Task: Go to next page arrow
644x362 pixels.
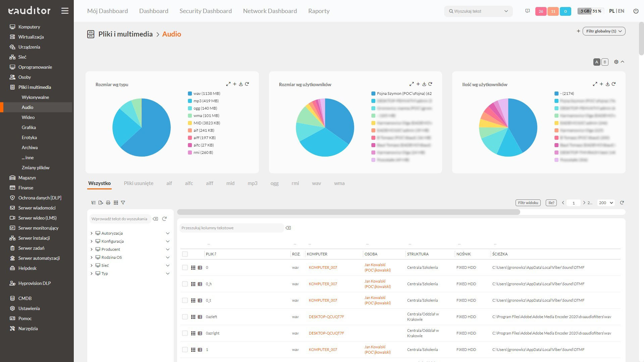Action: [584, 203]
